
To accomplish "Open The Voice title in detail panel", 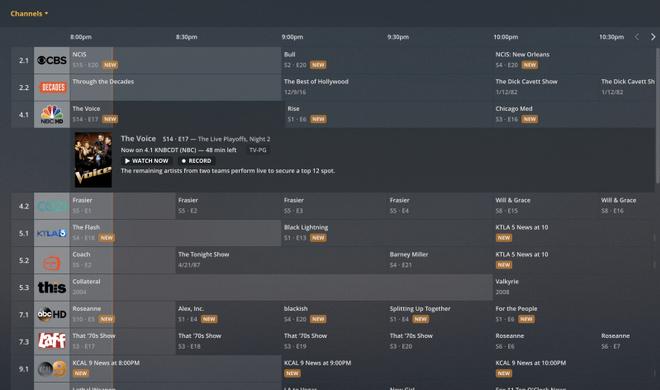I will (138, 138).
